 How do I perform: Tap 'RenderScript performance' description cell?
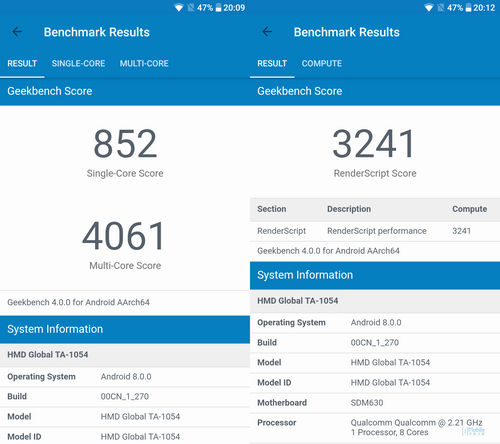pyautogui.click(x=377, y=231)
